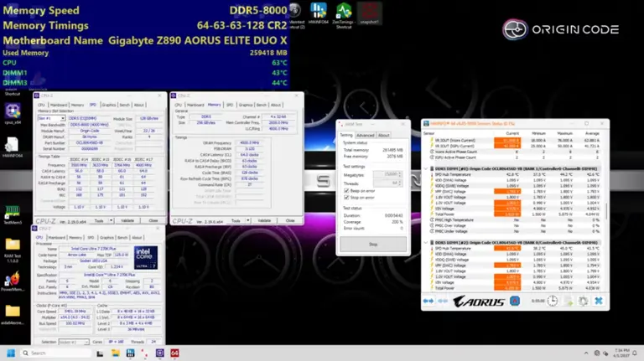Viewport: 644px width, 361px height.
Task: Open the snapshot1 desktop icon
Action: 370,13
